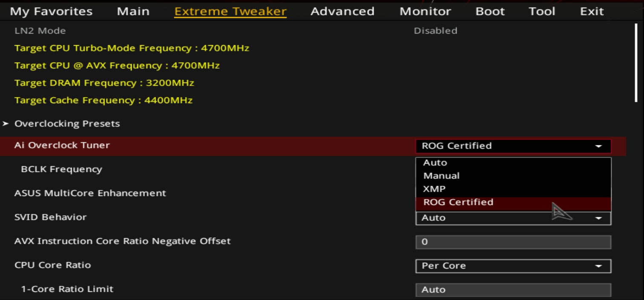Click the 1-Core Ratio Limit field
The image size is (644, 300).
click(513, 290)
